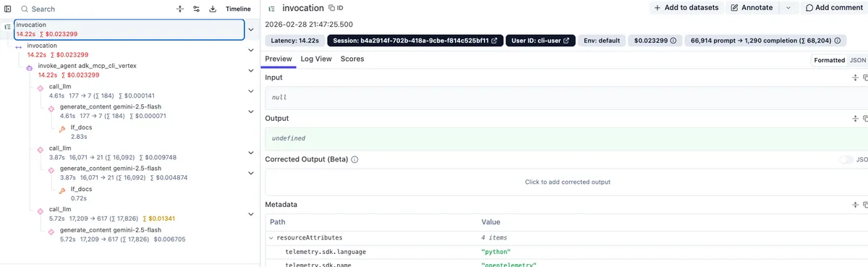Click the "python" metadata value
This screenshot has height=267, width=868.
pos(496,252)
